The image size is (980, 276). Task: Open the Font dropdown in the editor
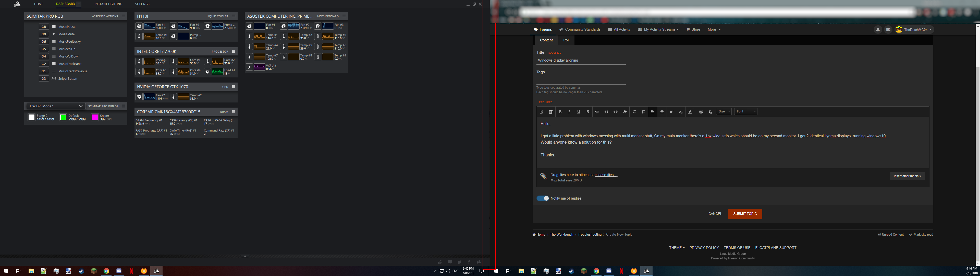[746, 111]
